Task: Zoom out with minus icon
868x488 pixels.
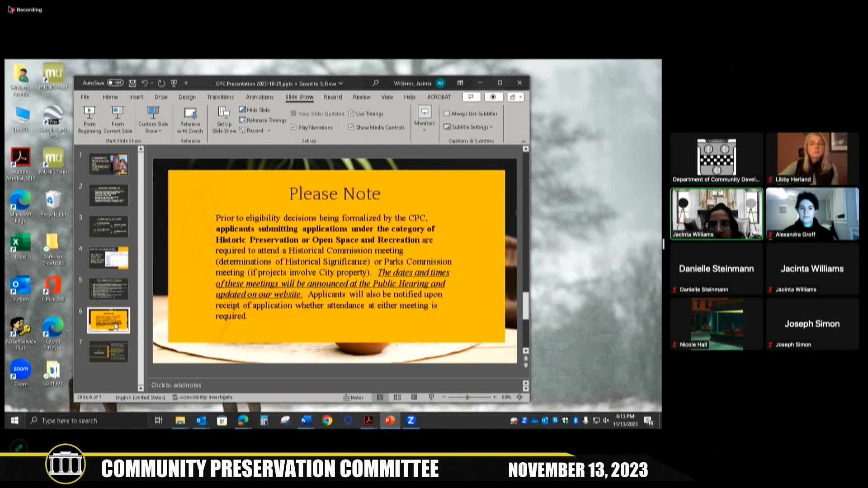Action: tap(444, 397)
